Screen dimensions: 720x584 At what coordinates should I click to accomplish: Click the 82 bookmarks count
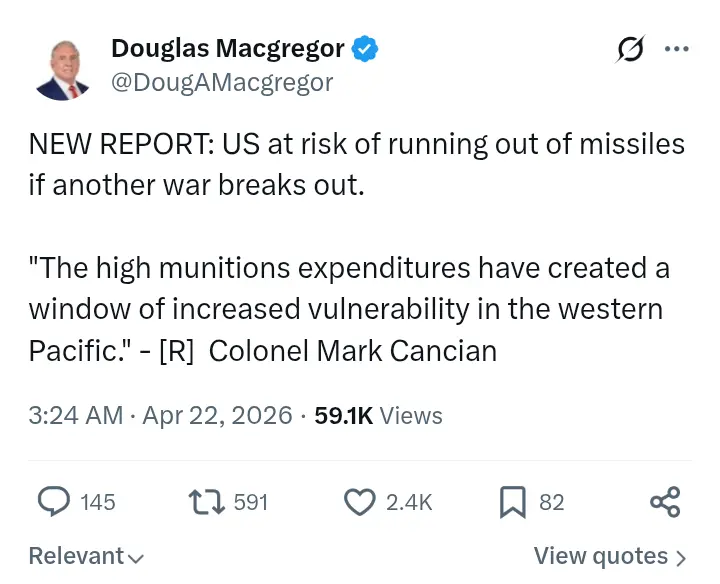pyautogui.click(x=552, y=502)
